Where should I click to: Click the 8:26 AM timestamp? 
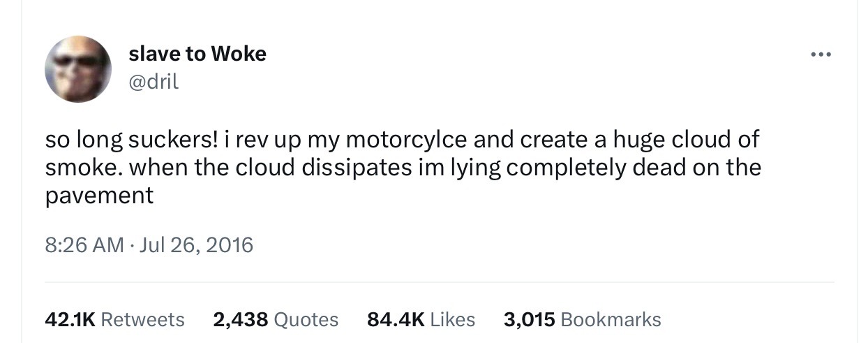click(x=83, y=245)
